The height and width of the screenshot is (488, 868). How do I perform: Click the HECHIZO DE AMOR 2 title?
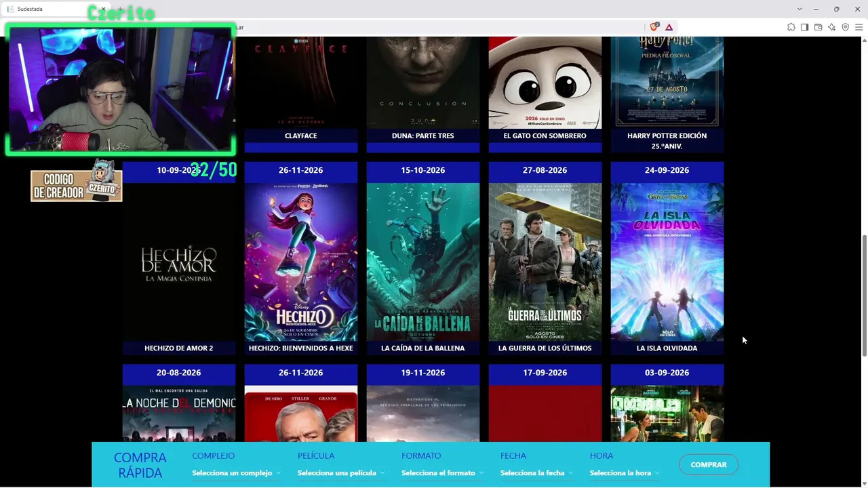click(x=179, y=348)
